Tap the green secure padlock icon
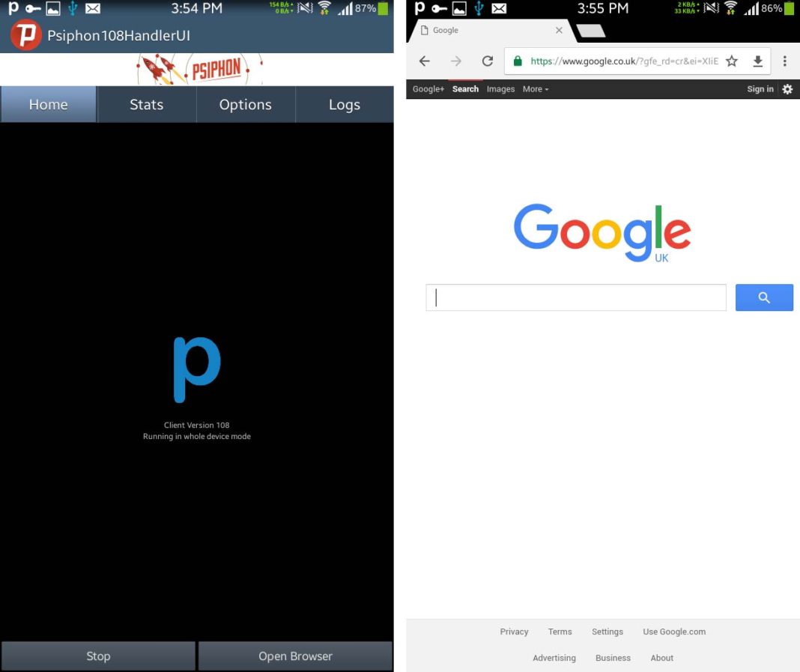 pos(518,61)
